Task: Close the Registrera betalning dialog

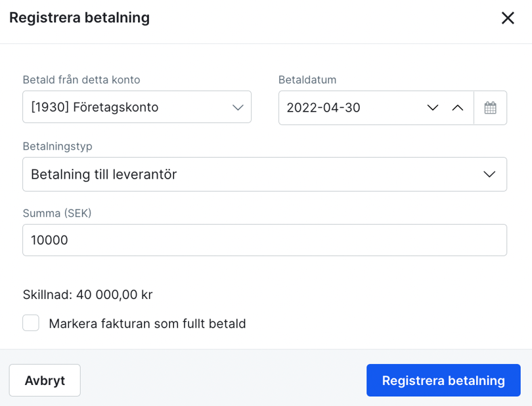Action: point(508,18)
